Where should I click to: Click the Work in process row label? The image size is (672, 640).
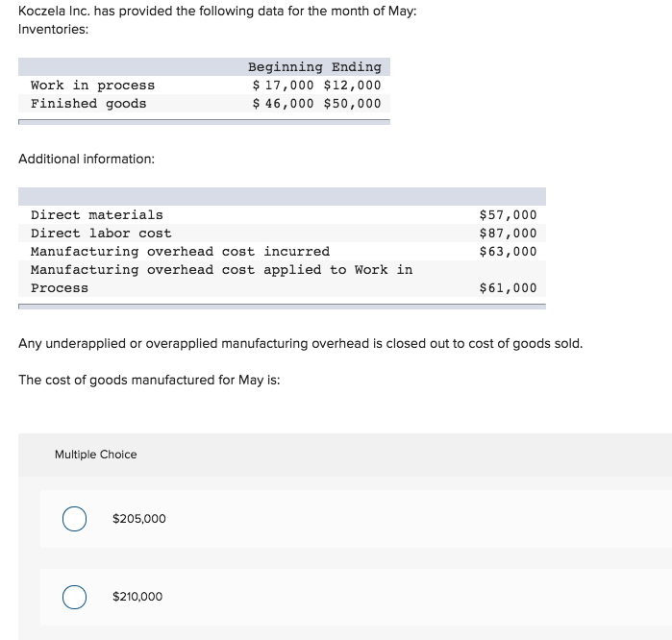tap(92, 86)
